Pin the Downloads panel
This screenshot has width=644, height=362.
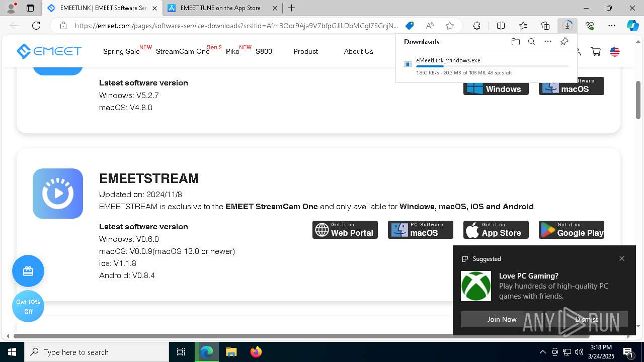click(x=565, y=42)
